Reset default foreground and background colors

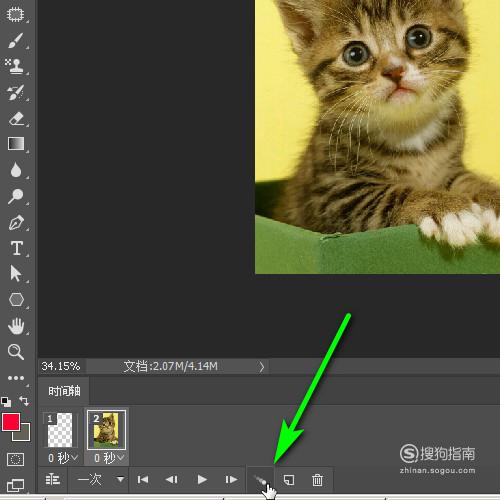pyautogui.click(x=6, y=402)
